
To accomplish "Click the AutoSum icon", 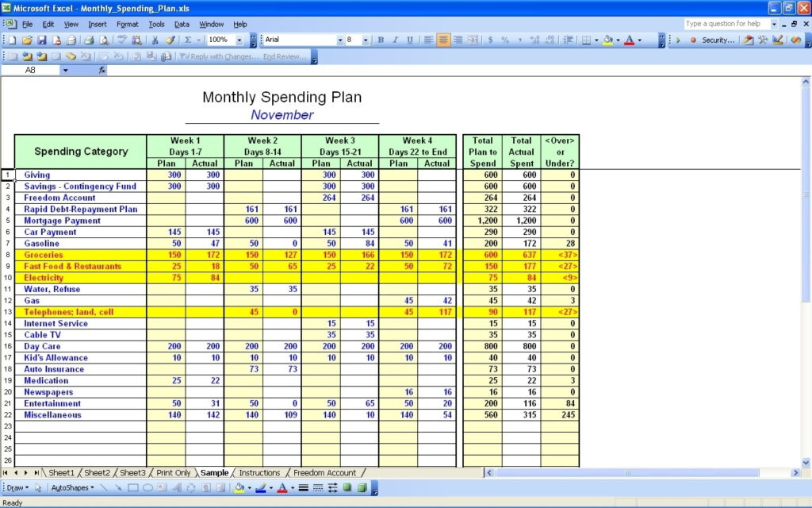I will [187, 40].
